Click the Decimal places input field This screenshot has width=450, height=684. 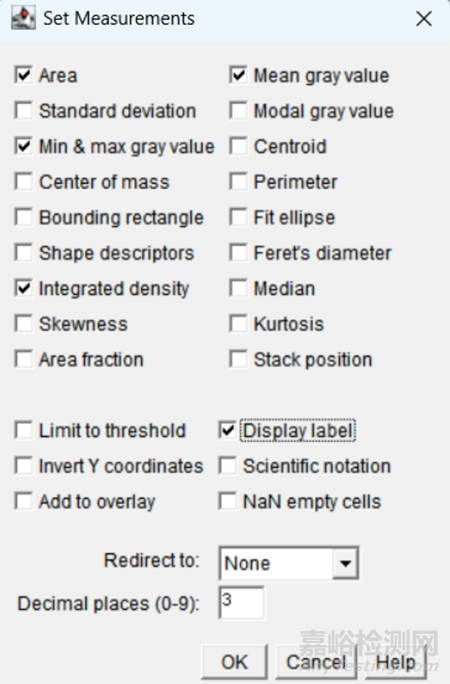(241, 603)
